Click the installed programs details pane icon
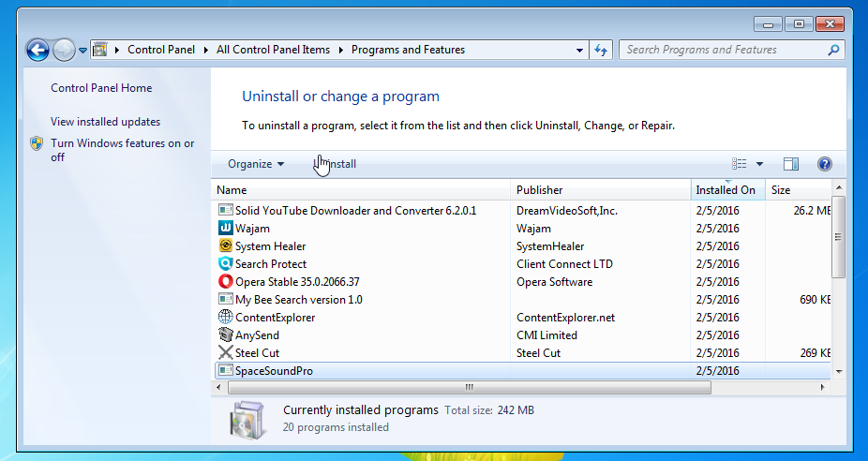This screenshot has height=461, width=868. (247, 421)
